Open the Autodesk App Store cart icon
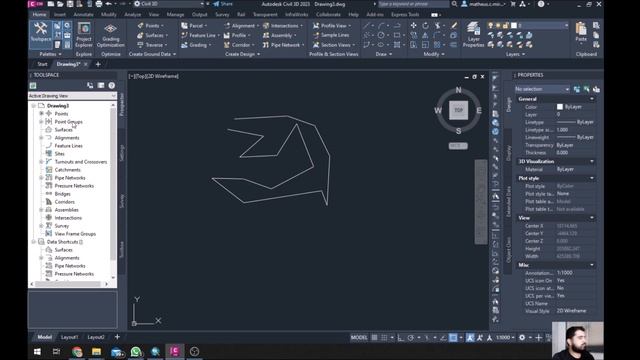 pyautogui.click(x=513, y=4)
